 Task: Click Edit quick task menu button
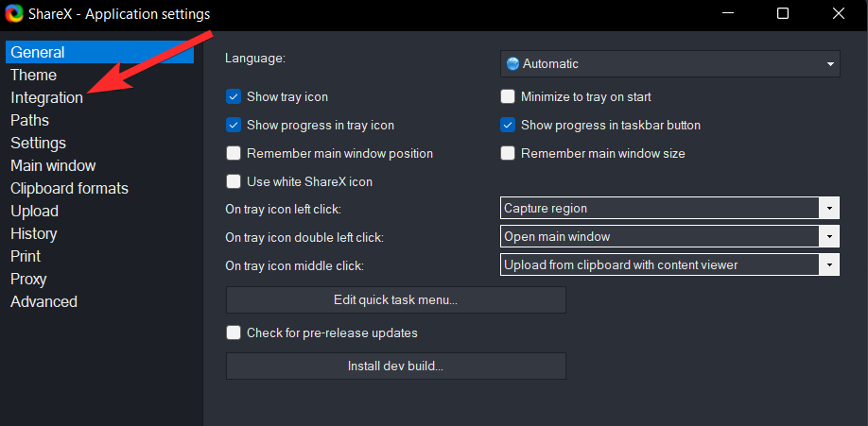395,299
